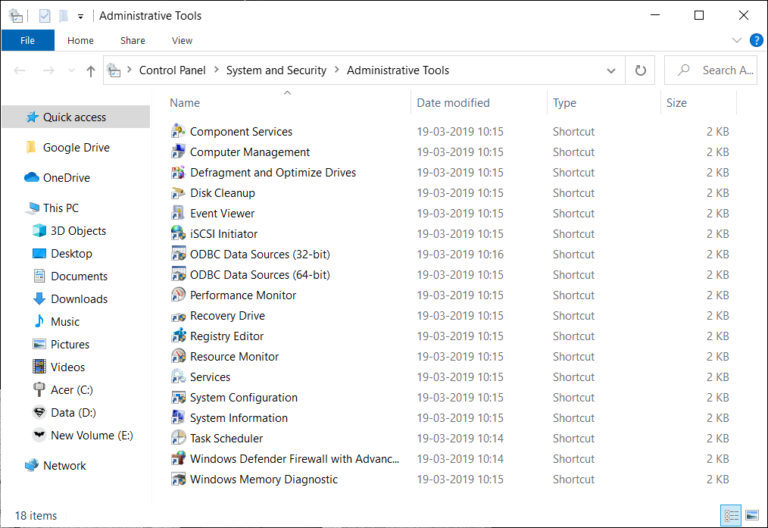
Task: Select Acer (C:) drive in sidebar
Action: coord(71,390)
